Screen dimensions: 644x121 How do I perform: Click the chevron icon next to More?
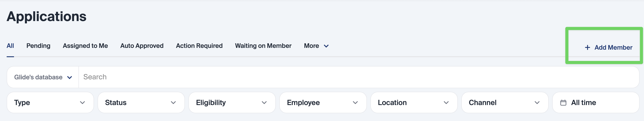click(x=326, y=46)
